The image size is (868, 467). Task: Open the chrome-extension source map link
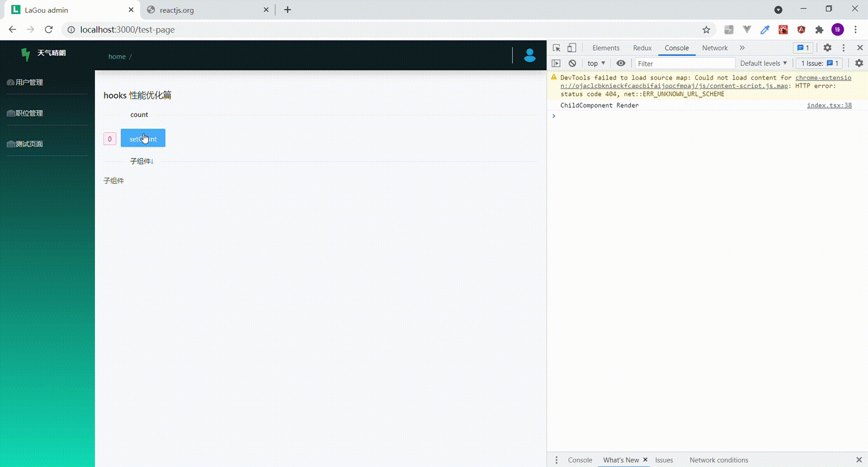[706, 82]
